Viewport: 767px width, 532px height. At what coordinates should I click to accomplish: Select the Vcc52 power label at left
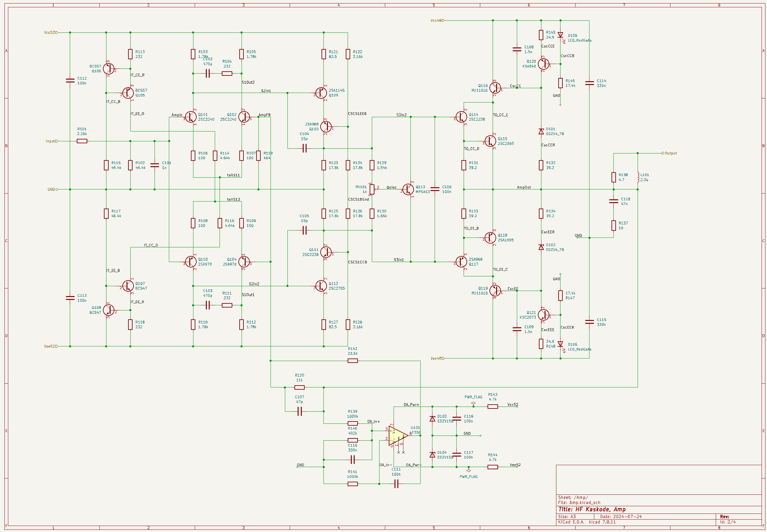click(x=51, y=33)
